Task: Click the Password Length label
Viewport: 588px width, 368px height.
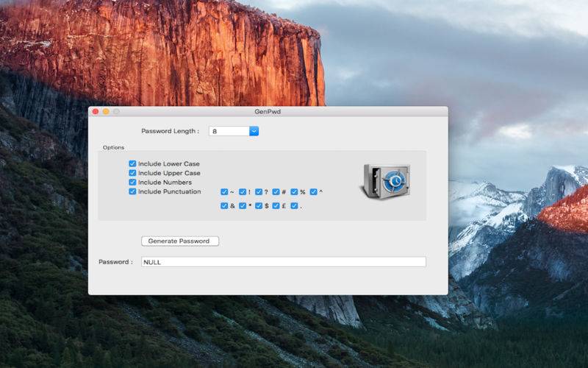Action: tap(170, 131)
